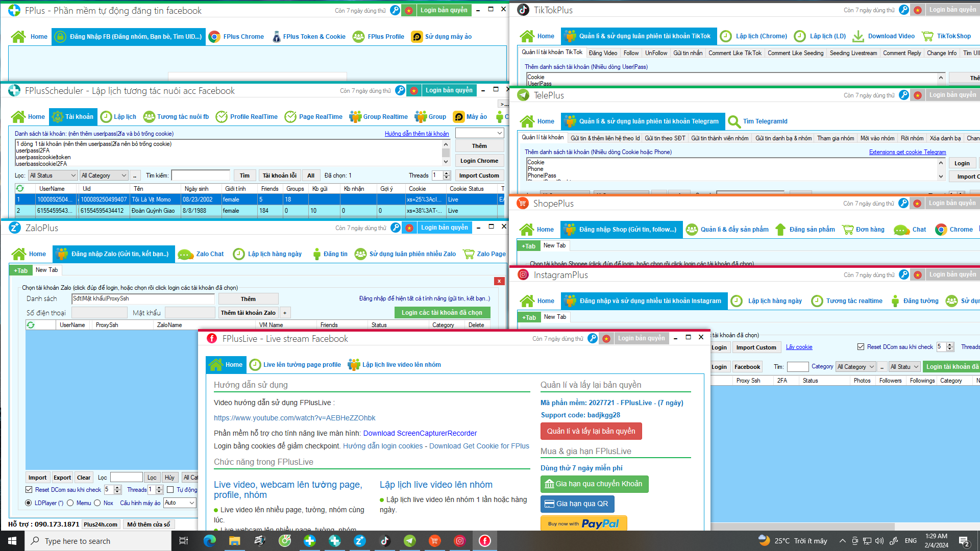Click Login Chrome button in FPlusScheduler
The width and height of the screenshot is (980, 551).
(479, 161)
